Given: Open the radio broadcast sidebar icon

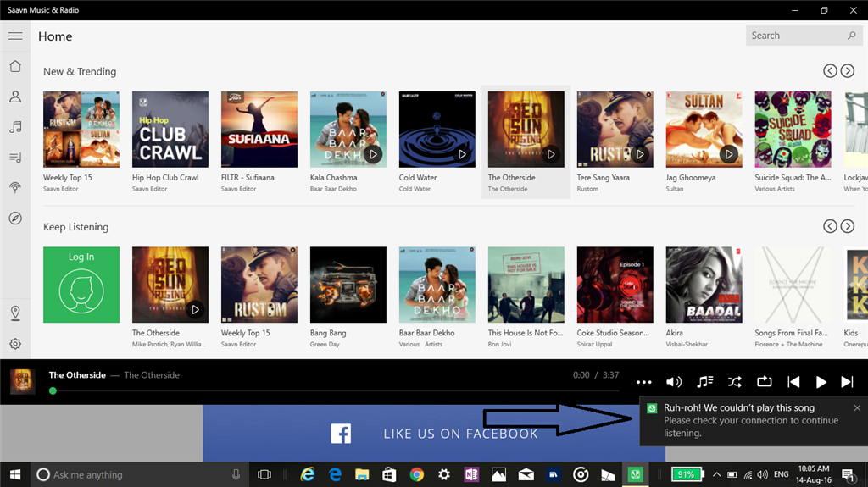Looking at the screenshot, I should [x=15, y=188].
